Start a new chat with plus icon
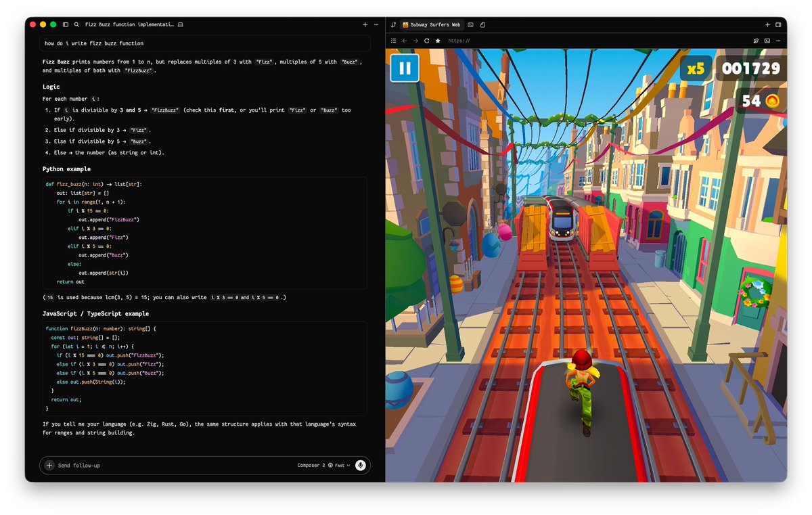The image size is (812, 515). click(365, 24)
